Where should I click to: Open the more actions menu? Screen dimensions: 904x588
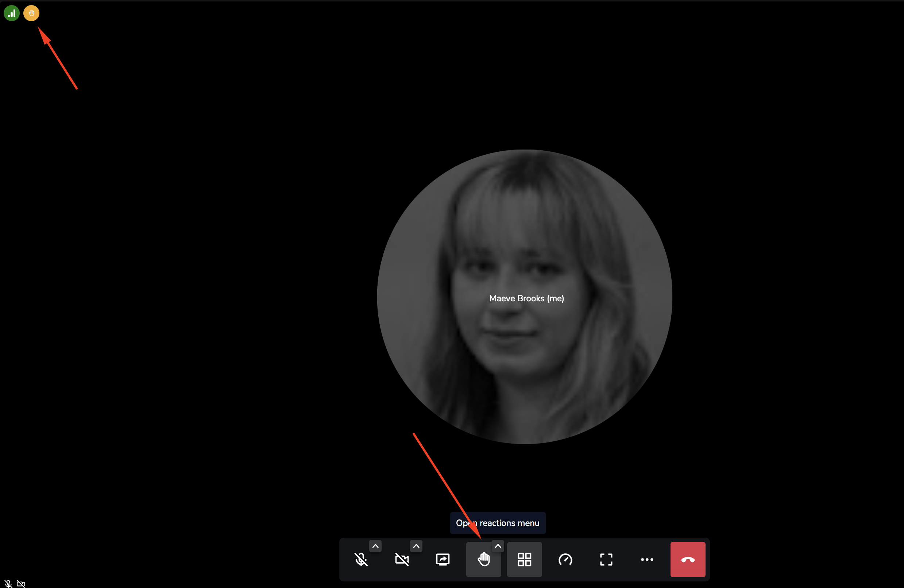pyautogui.click(x=647, y=559)
